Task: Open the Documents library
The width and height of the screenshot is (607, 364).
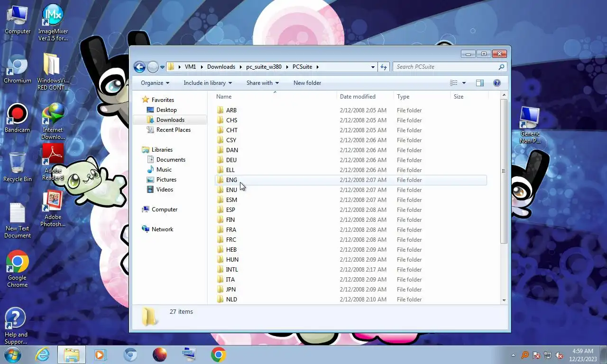Action: pyautogui.click(x=171, y=160)
